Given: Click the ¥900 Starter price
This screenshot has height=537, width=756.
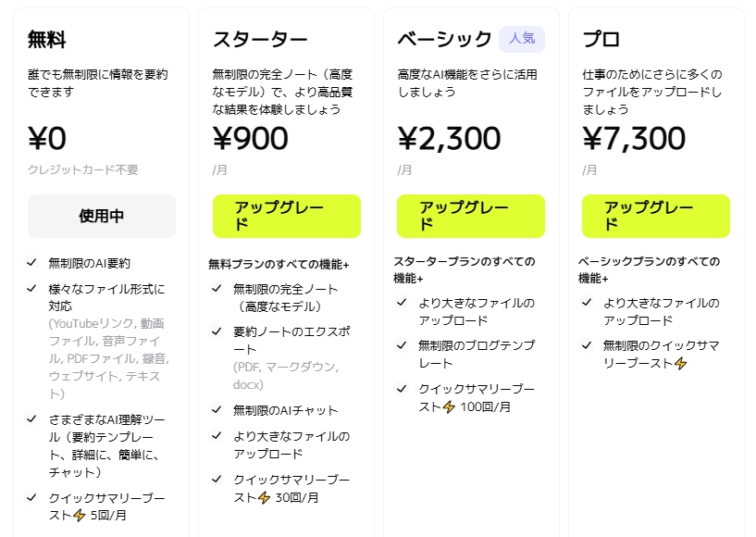Looking at the screenshot, I should pos(251,138).
